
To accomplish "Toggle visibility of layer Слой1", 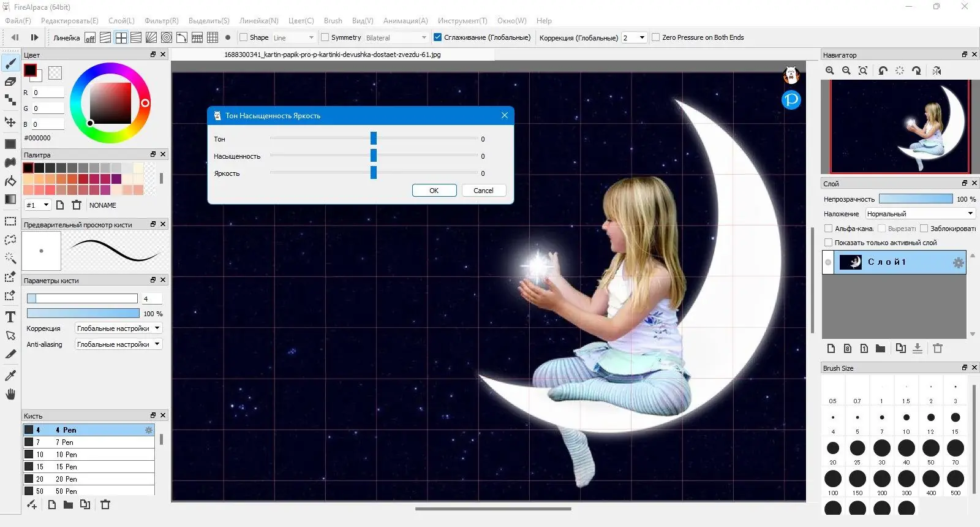I will pos(828,262).
